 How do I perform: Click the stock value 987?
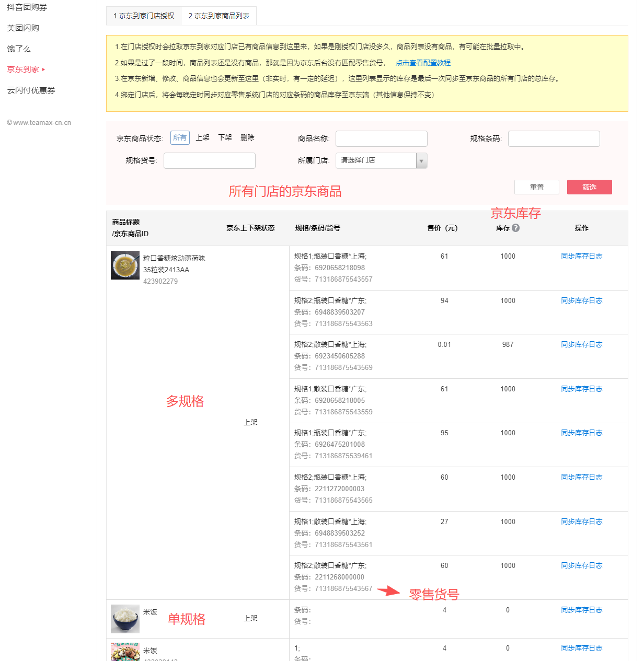point(508,344)
